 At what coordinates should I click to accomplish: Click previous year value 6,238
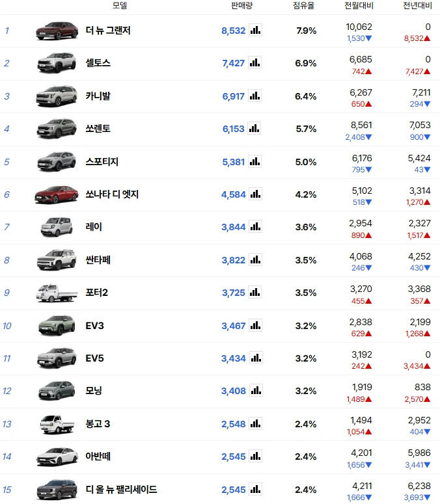419,486
